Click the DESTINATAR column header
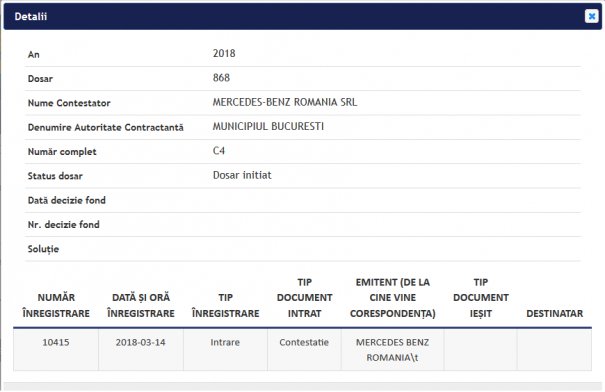Viewport: 605px width, 392px height. [x=554, y=313]
